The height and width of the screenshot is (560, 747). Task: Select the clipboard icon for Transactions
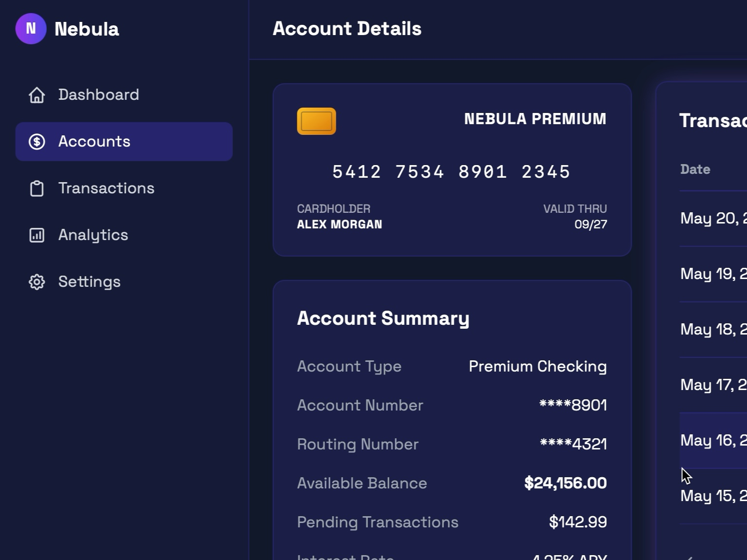[37, 188]
